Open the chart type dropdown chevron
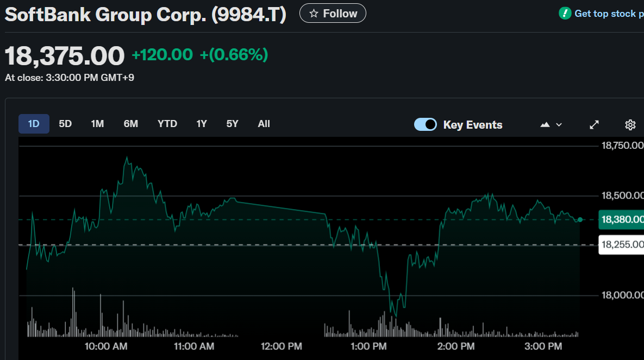 (x=559, y=125)
